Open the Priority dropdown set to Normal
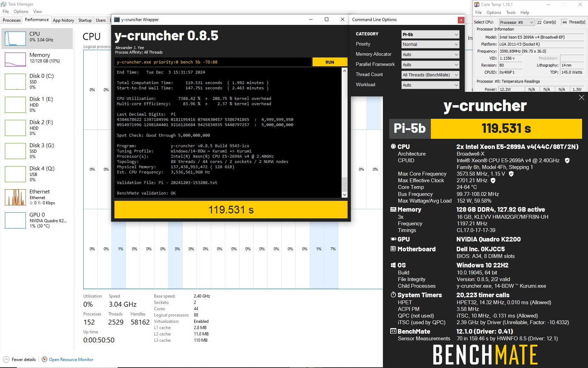 point(430,45)
